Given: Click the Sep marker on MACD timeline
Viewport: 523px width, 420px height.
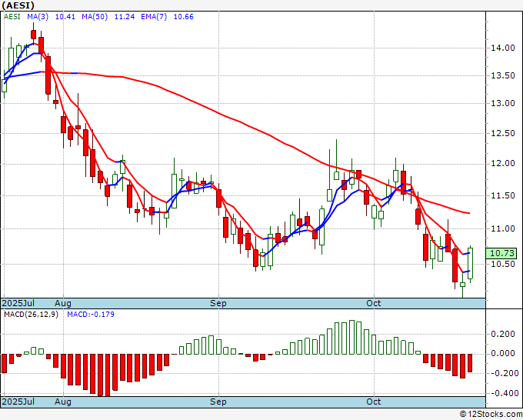Looking at the screenshot, I should pos(218,402).
